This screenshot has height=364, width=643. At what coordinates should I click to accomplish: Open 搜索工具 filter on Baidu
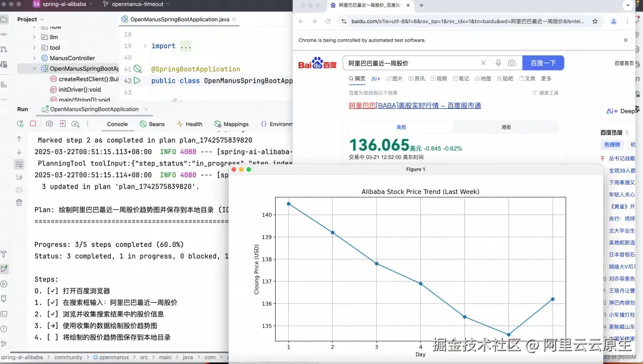click(x=545, y=93)
